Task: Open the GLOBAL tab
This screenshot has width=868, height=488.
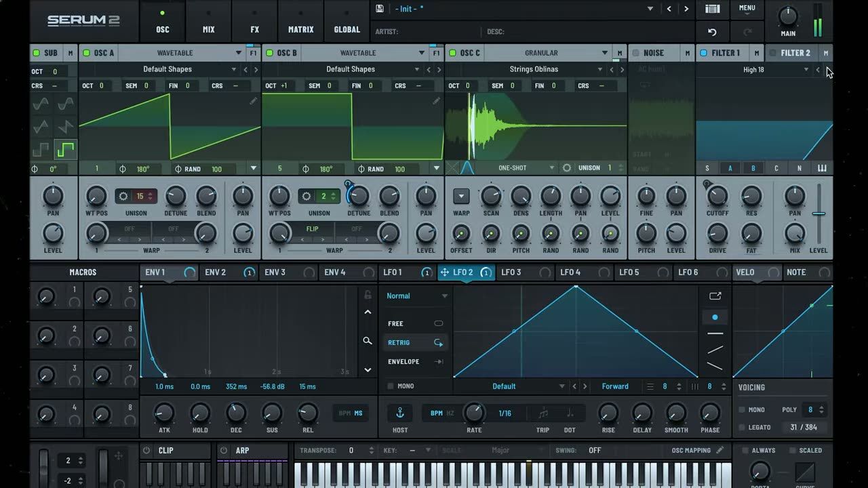Action: pyautogui.click(x=347, y=21)
